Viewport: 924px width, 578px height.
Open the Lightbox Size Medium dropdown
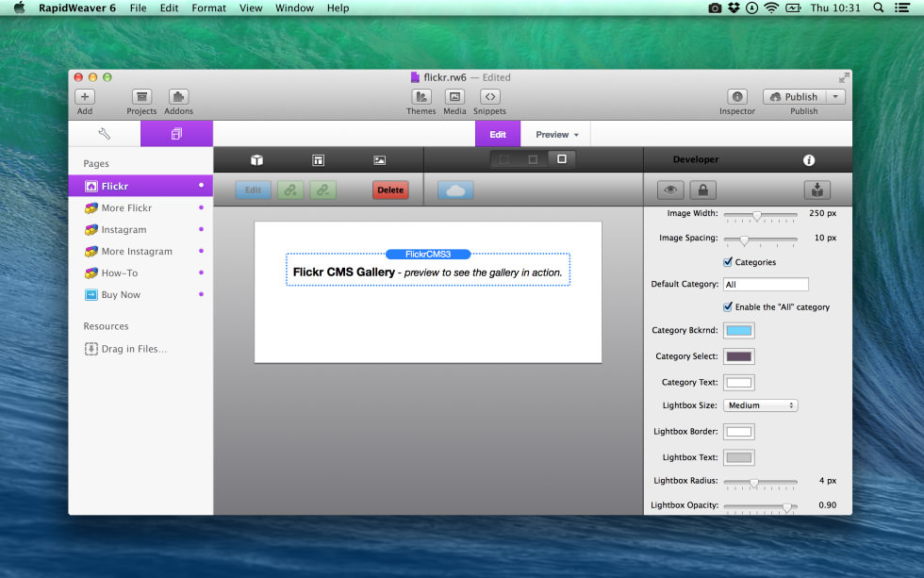coord(760,405)
